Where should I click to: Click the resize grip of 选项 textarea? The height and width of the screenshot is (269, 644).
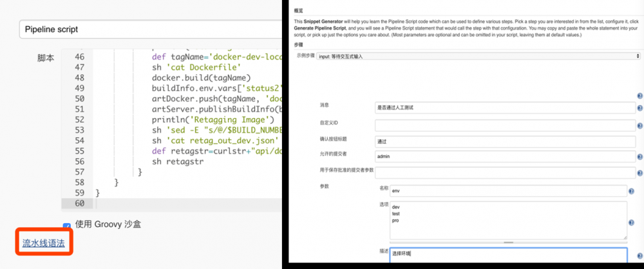click(625, 237)
